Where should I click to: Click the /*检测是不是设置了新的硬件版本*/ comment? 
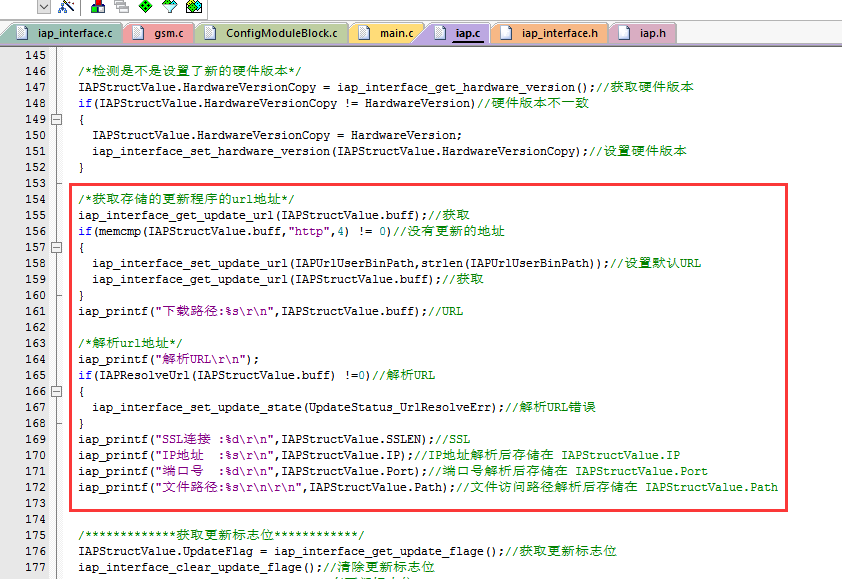tap(190, 71)
